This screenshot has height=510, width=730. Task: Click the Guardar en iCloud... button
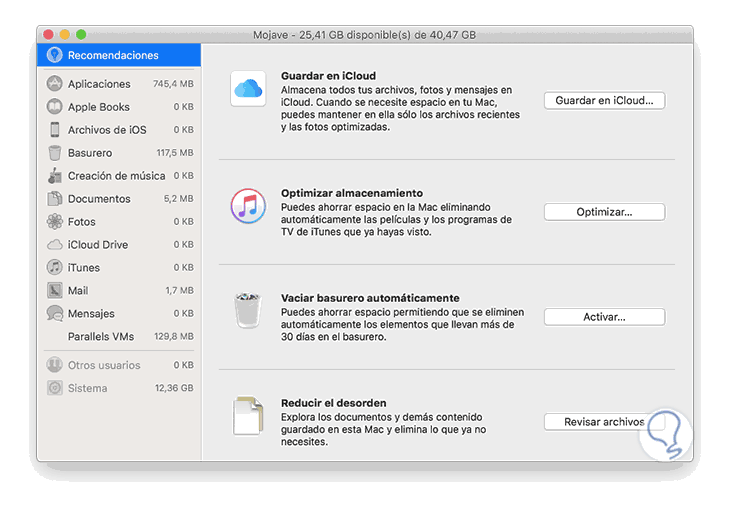click(604, 101)
